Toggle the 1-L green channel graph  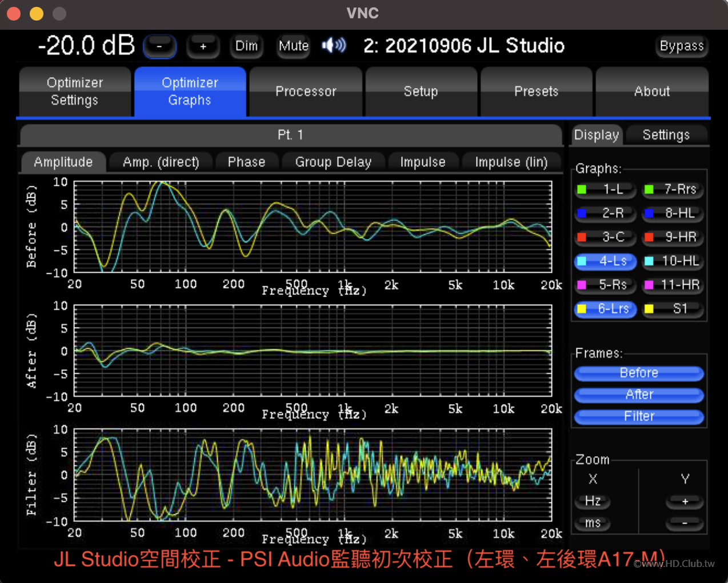(605, 189)
